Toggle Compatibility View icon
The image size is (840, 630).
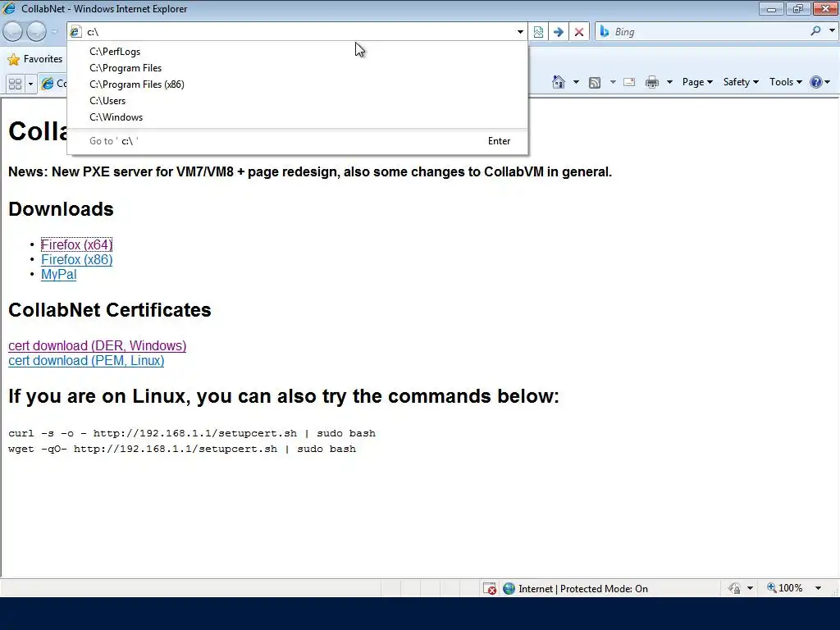[538, 32]
